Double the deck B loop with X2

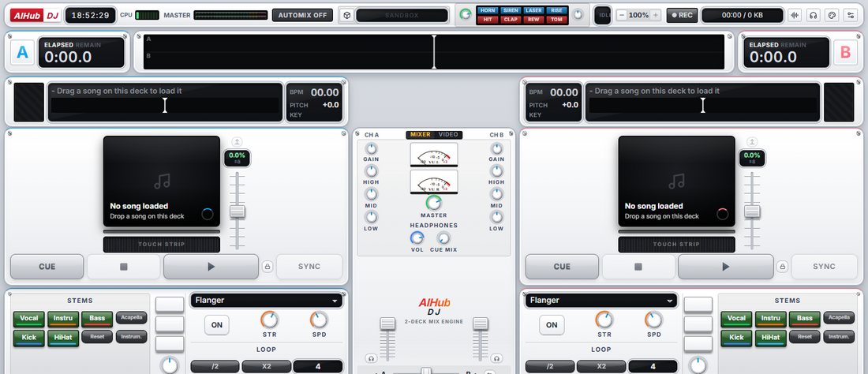click(601, 366)
